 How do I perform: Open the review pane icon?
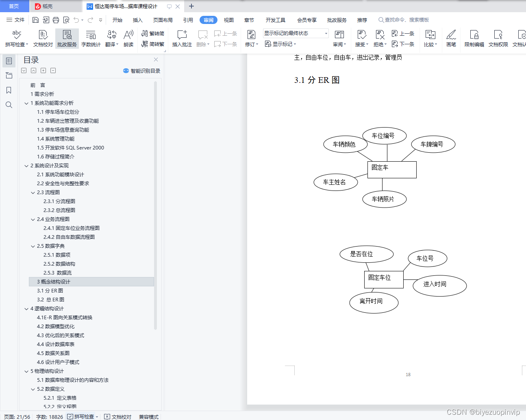click(339, 35)
